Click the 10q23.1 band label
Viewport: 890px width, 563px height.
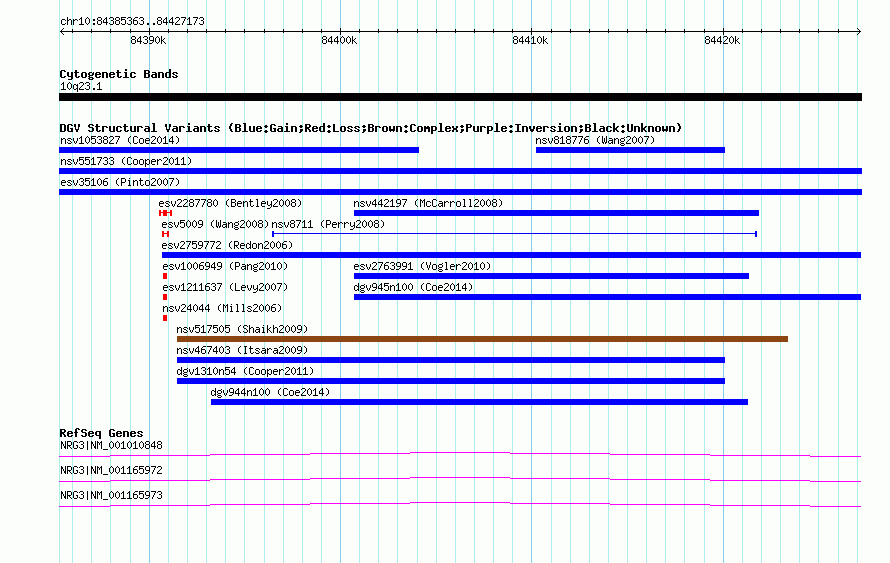click(x=81, y=86)
